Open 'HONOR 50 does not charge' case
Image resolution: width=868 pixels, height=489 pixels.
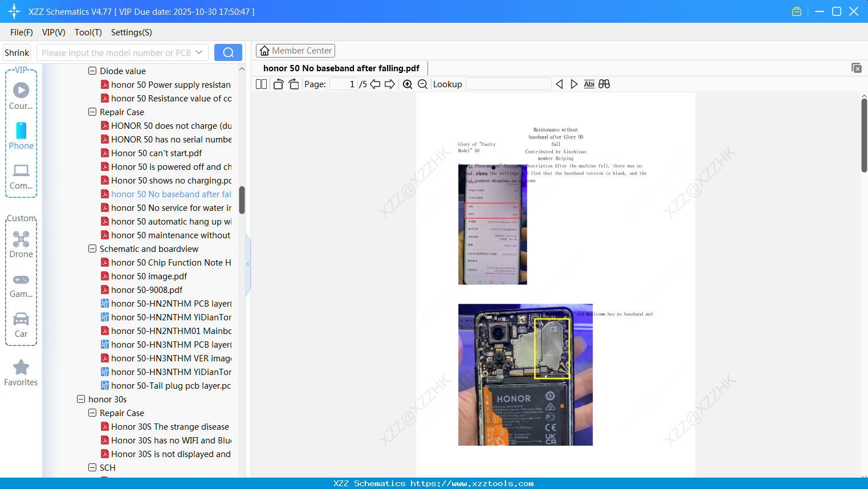[166, 126]
